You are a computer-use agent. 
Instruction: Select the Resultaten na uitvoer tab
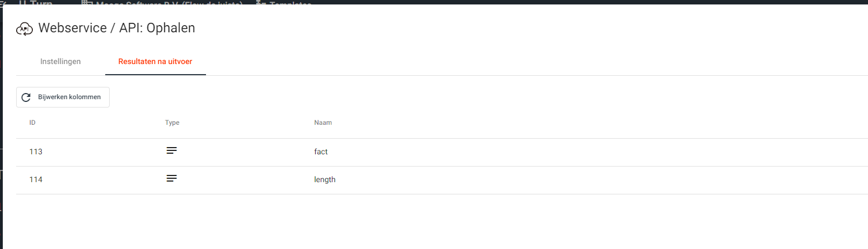pyautogui.click(x=155, y=61)
